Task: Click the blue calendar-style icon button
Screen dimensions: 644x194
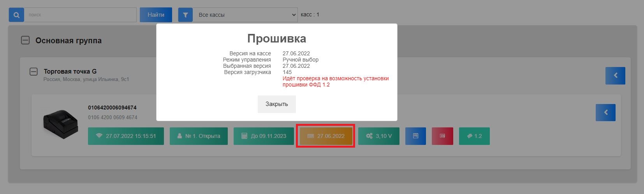Action: tap(415, 136)
